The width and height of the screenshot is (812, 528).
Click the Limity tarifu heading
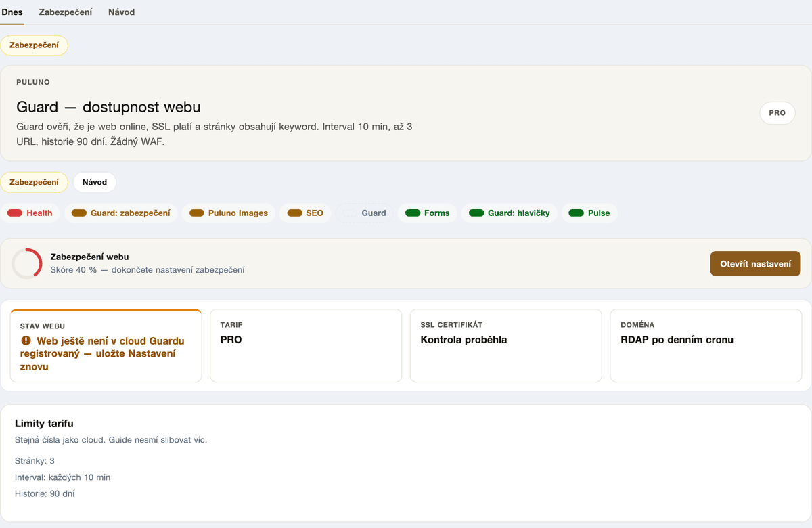click(x=44, y=424)
